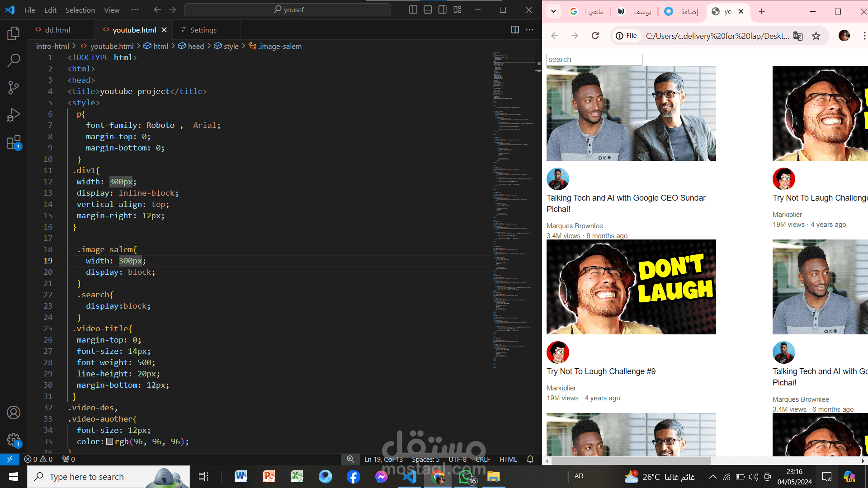Change language mode via HTML
868x488 pixels.
click(508, 459)
